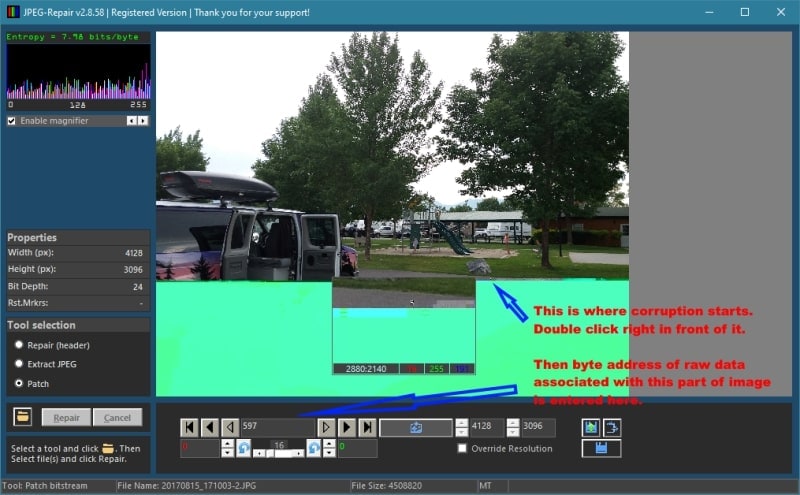Click 'File Size: 4508820' status text
The image size is (800, 495).
(x=387, y=486)
